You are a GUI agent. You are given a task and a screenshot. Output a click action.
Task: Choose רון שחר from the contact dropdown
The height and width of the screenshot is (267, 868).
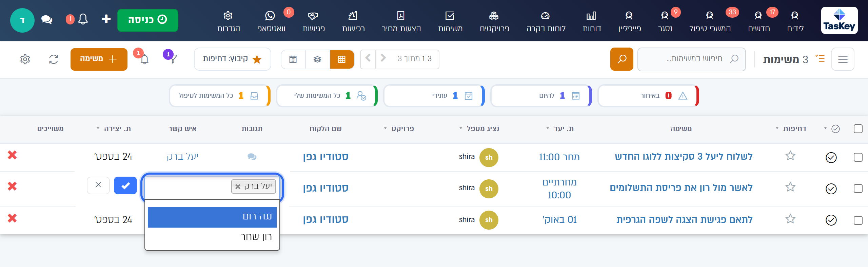(x=212, y=237)
